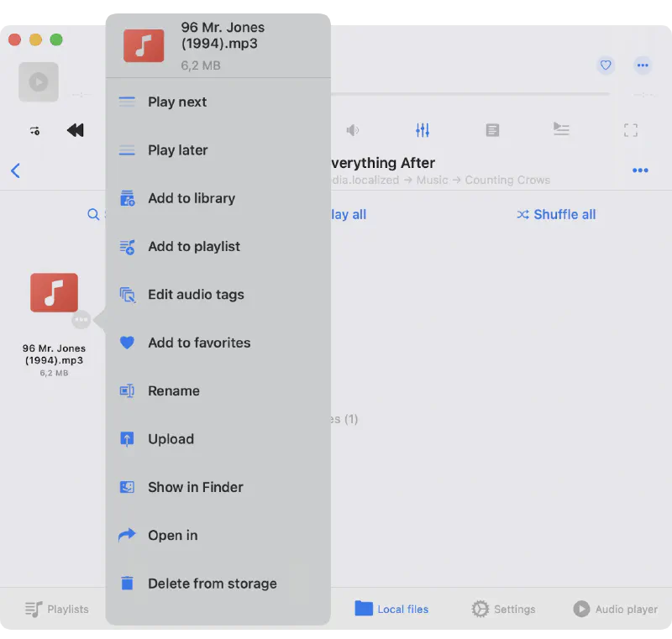Toggle the repeat mode icon

click(34, 130)
